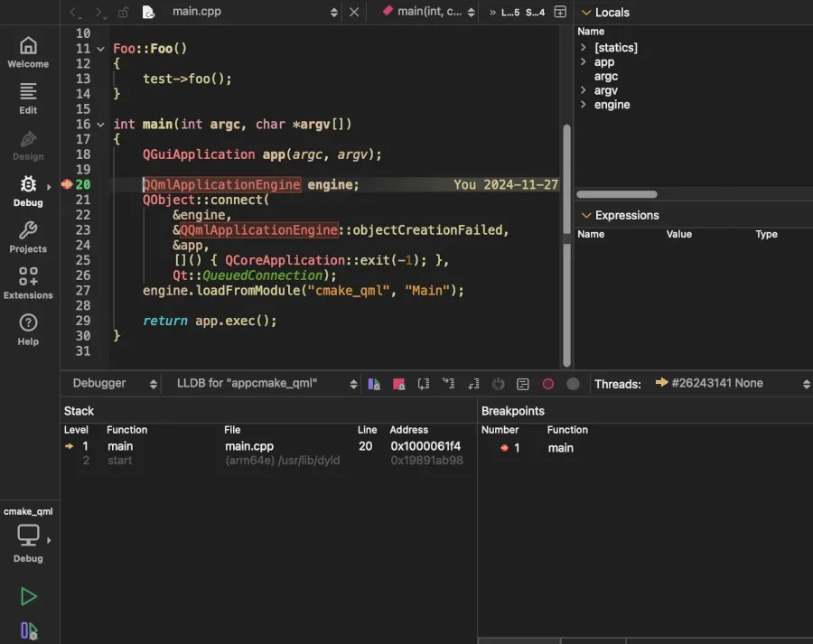Open the LLDB for appcmake_qml selector
Image resolution: width=813 pixels, height=644 pixels.
pos(262,383)
